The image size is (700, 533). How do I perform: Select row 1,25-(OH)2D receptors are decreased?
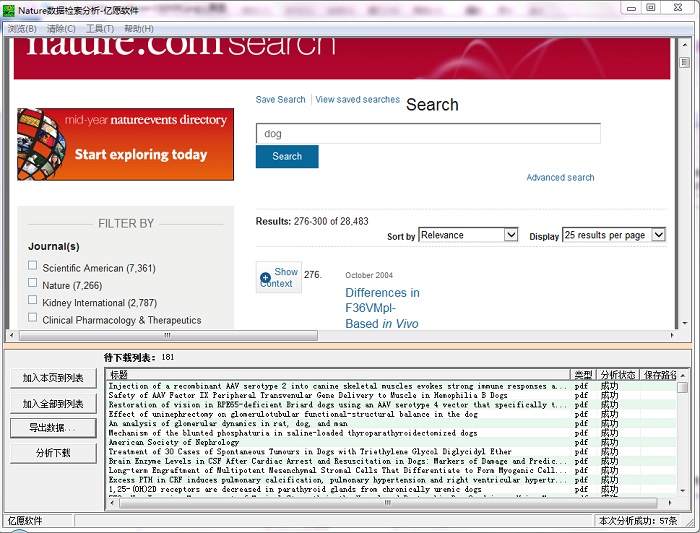(392, 489)
